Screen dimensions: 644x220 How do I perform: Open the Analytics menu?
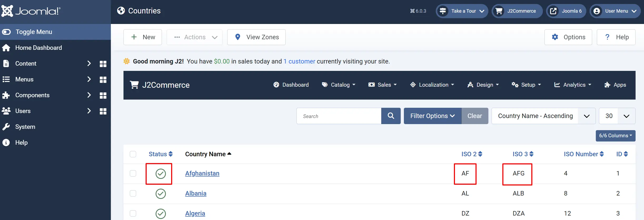pos(573,85)
